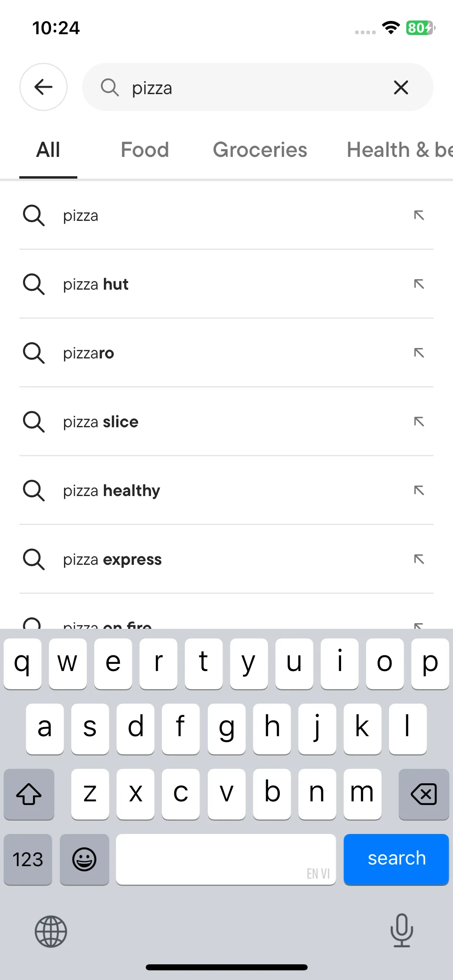This screenshot has width=453, height=980.
Task: Switch keyboard language with globe icon
Action: [x=51, y=931]
